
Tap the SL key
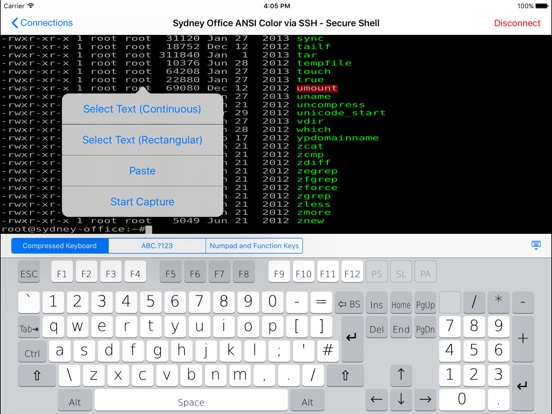[401, 272]
